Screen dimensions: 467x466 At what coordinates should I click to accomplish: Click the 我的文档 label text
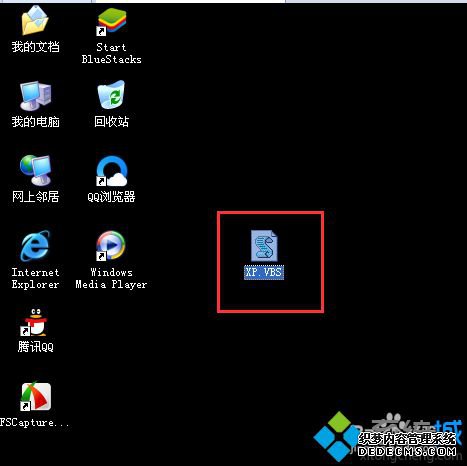(x=36, y=46)
